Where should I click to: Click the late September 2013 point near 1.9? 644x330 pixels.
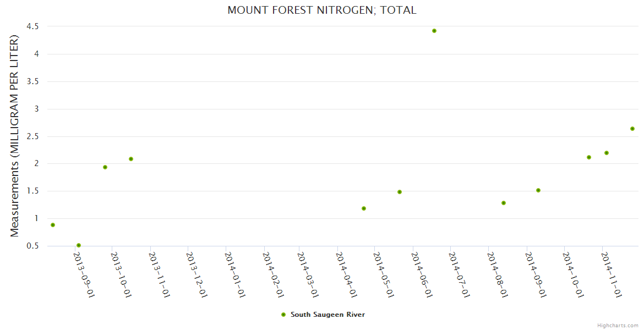click(x=105, y=167)
